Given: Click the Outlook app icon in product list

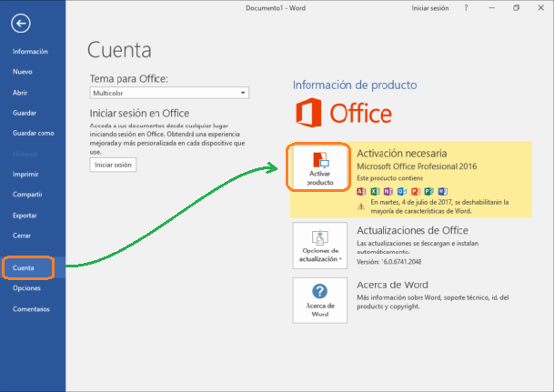Looking at the screenshot, I should click(x=402, y=191).
